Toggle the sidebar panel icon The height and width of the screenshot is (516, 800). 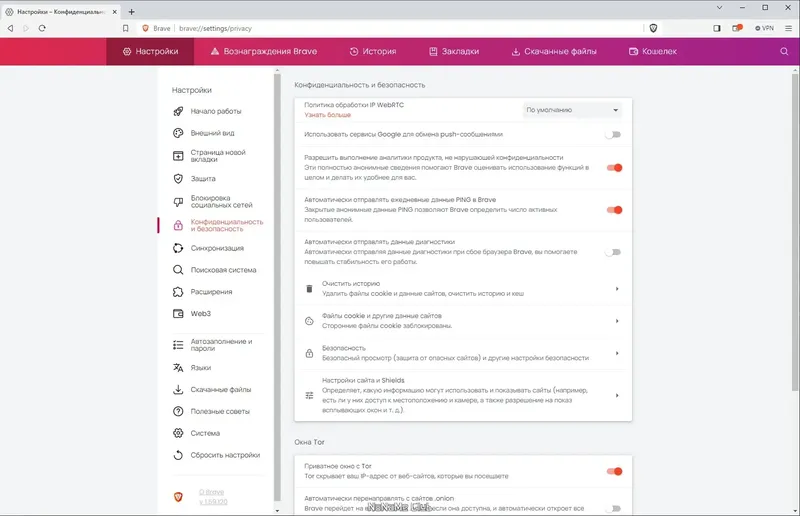coord(717,28)
